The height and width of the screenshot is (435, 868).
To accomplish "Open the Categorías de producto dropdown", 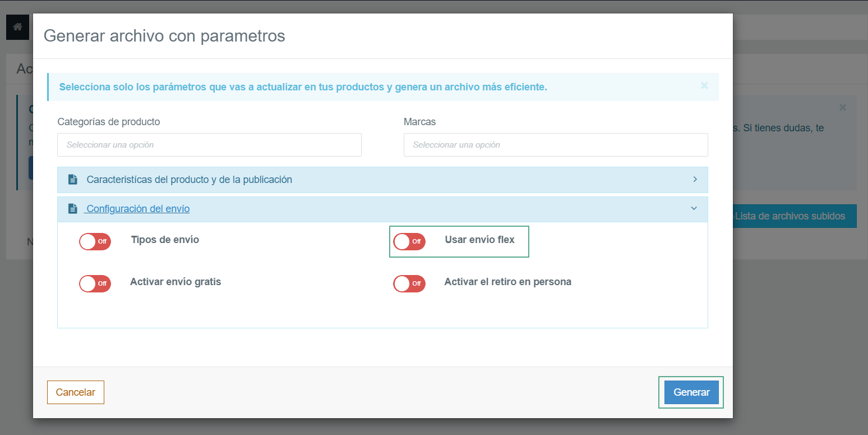I will tap(209, 145).
